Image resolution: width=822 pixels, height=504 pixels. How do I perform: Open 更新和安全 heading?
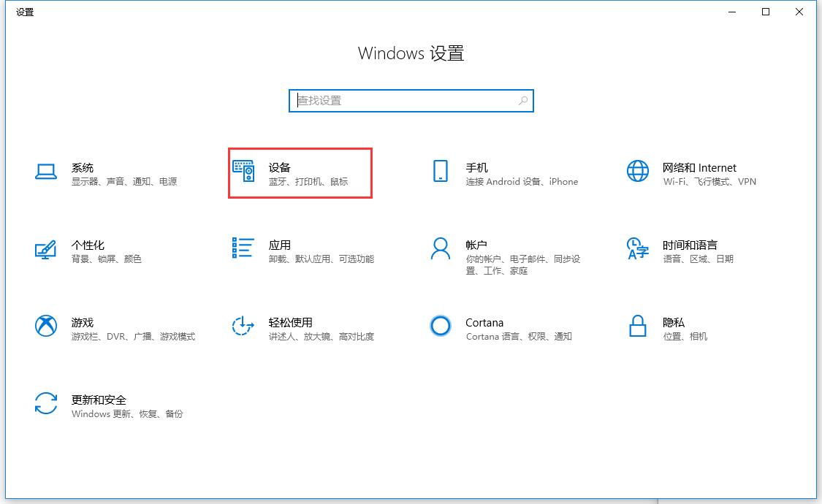coord(99,400)
